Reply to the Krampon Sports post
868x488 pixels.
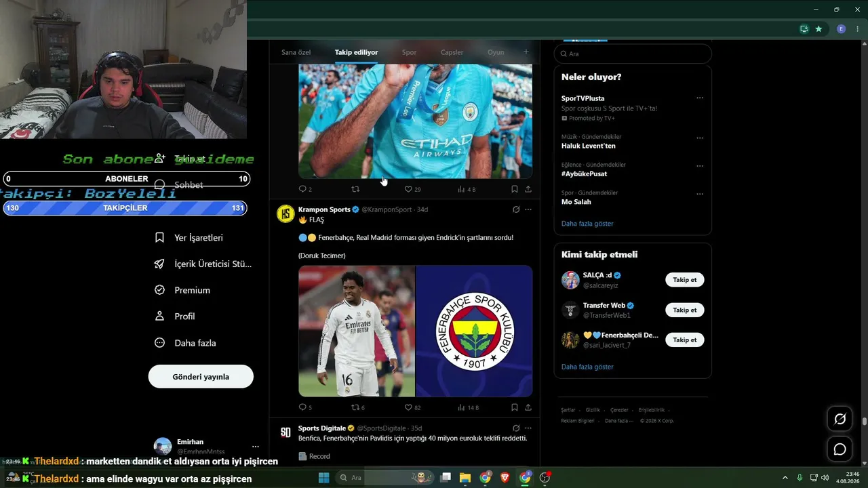[x=302, y=407]
